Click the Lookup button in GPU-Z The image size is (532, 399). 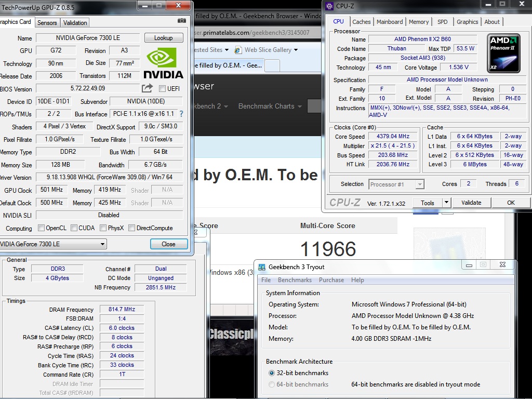[164, 37]
